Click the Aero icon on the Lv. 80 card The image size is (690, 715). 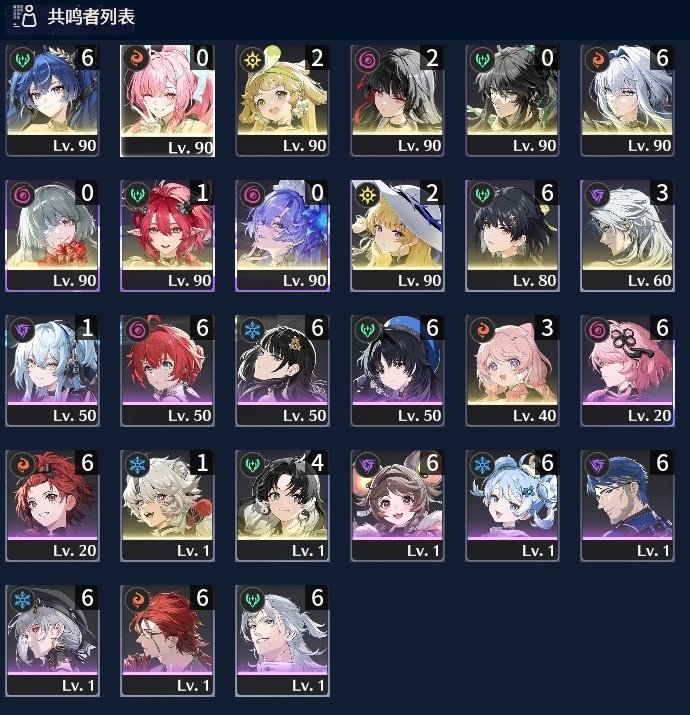point(482,196)
